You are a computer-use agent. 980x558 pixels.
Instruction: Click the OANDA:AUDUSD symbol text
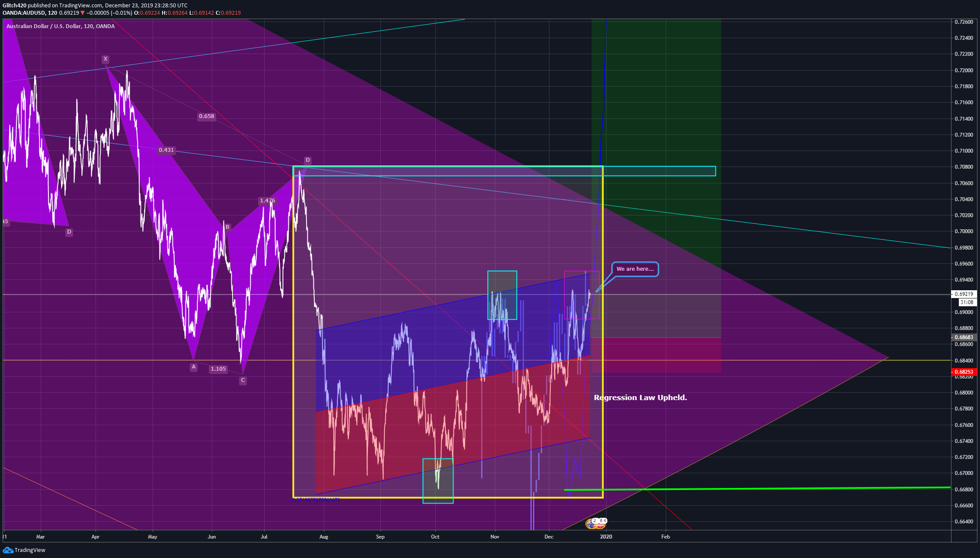pos(24,13)
